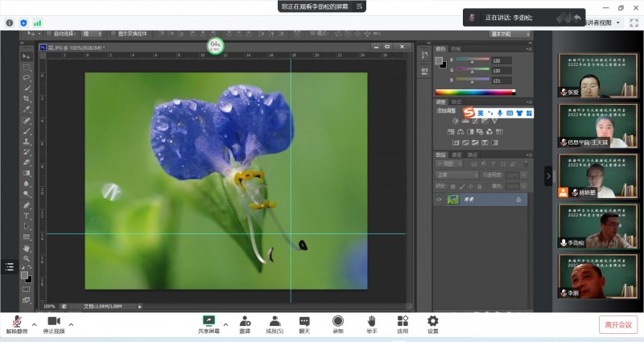The width and height of the screenshot is (644, 342).
Task: Select the Lasso tool
Action: [26, 77]
